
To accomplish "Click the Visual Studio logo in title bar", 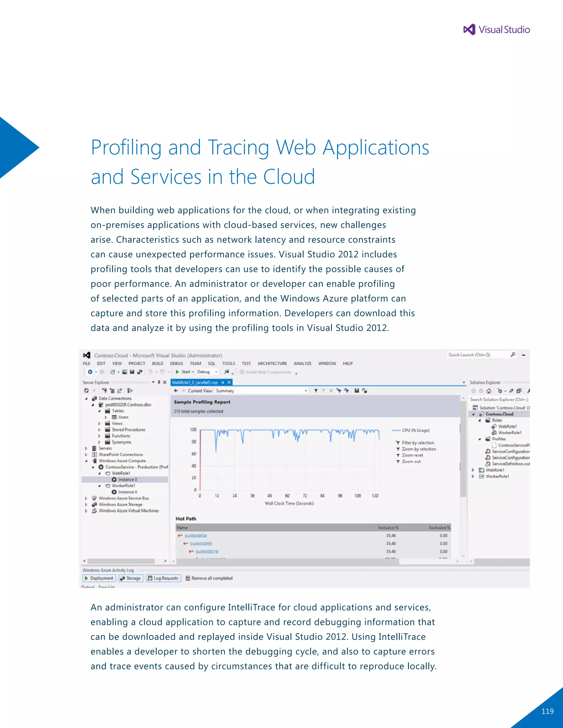I will coord(87,355).
